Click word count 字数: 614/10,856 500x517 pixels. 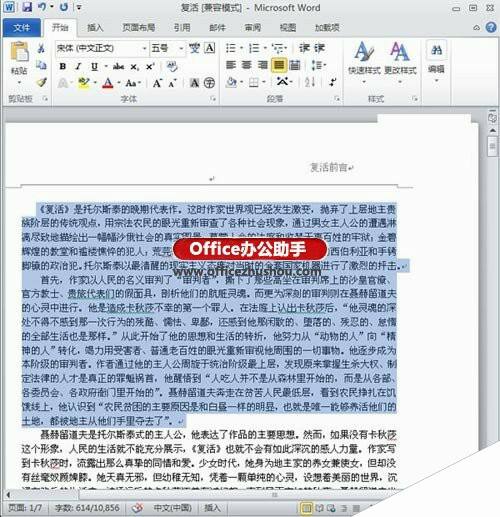[x=87, y=508]
